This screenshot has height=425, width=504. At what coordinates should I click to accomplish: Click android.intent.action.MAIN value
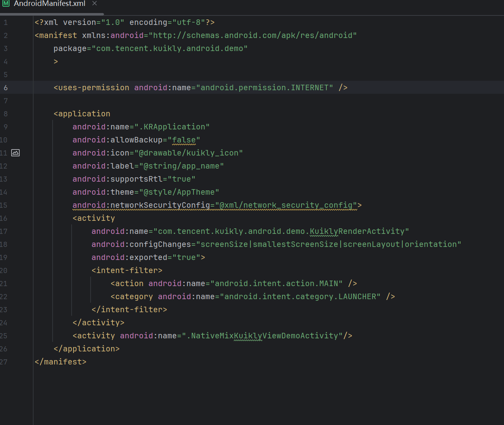click(277, 284)
